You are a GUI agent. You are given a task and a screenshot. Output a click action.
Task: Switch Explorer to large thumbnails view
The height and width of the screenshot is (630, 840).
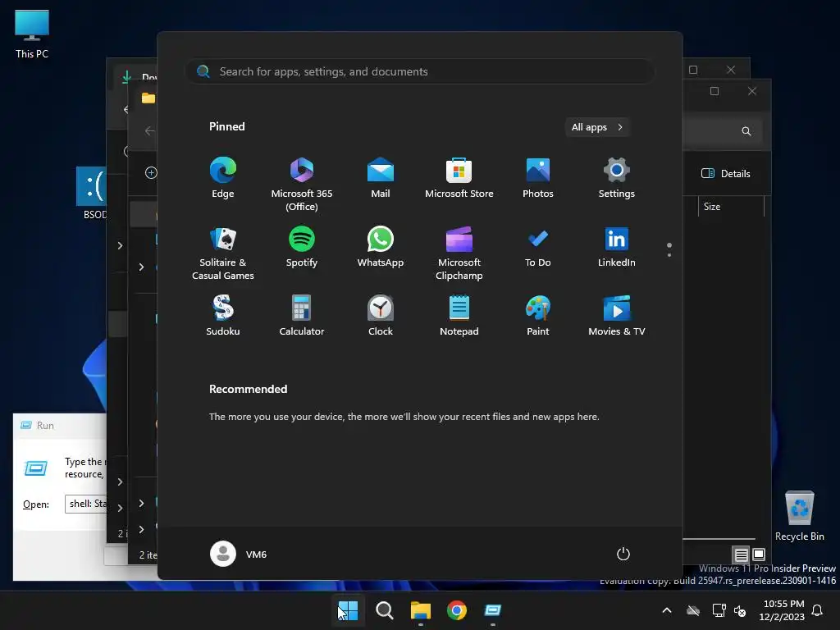pyautogui.click(x=759, y=555)
